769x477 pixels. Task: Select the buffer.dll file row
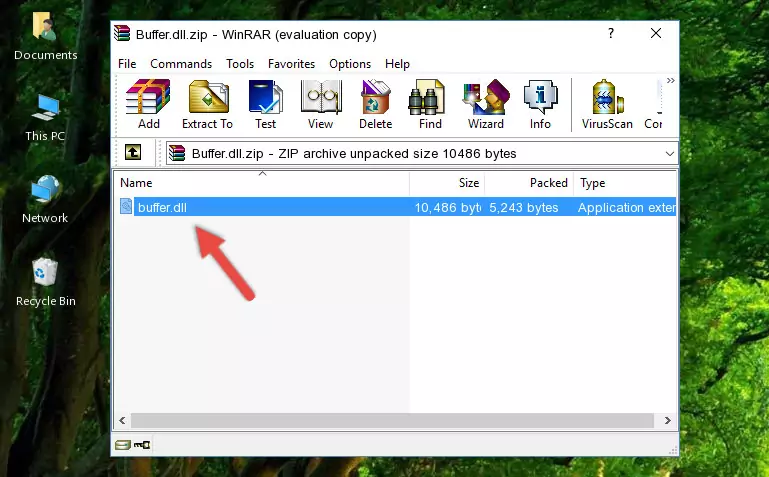(396, 207)
